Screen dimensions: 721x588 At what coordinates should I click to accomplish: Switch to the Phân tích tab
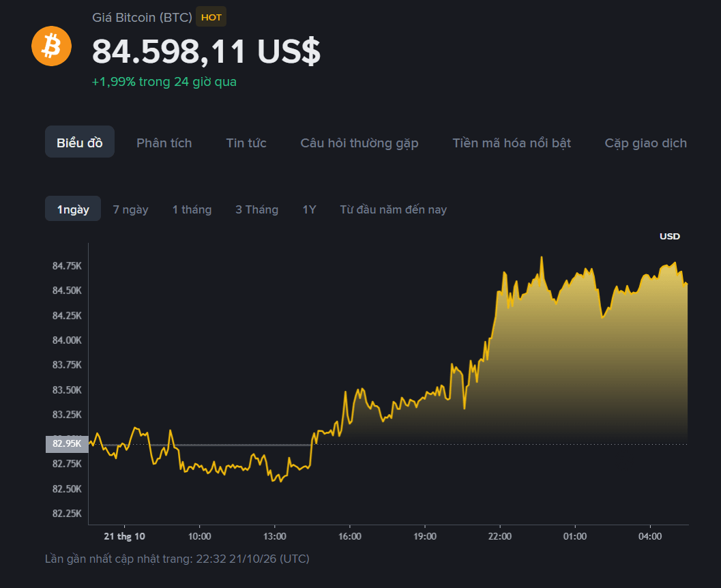pyautogui.click(x=164, y=143)
